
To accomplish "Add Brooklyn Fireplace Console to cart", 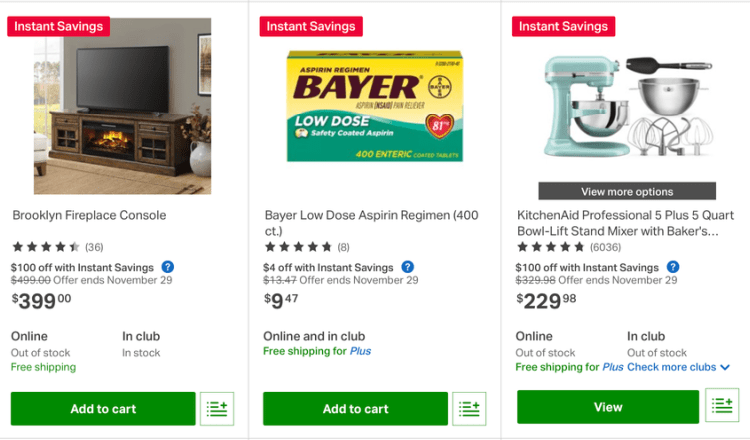I will pyautogui.click(x=103, y=408).
